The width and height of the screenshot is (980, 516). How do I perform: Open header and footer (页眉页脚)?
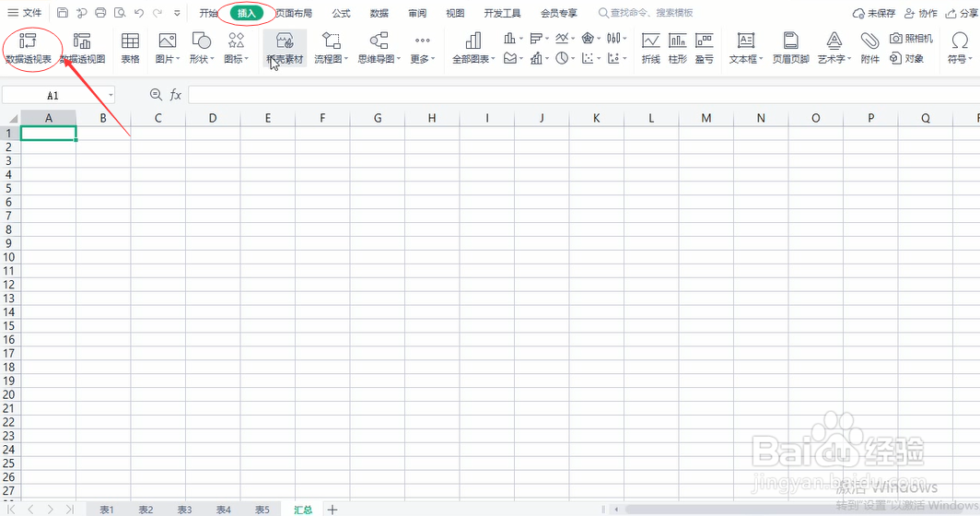(x=790, y=49)
